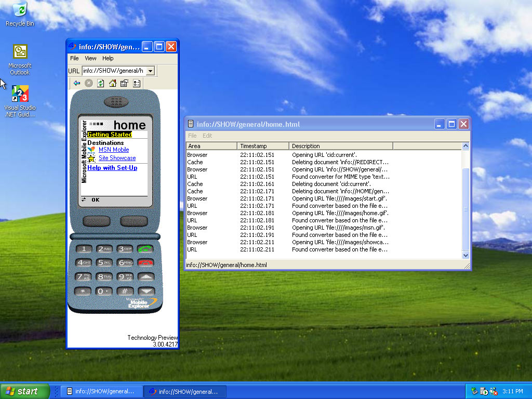Sort by the Timestamp column header
Screen dimensions: 532x399
click(x=263, y=146)
